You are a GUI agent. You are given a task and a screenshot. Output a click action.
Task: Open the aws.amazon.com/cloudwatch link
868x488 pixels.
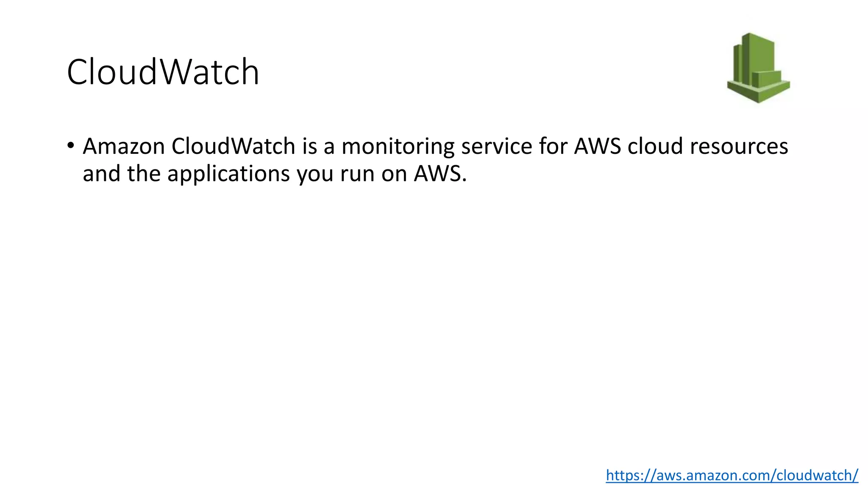[x=732, y=475]
